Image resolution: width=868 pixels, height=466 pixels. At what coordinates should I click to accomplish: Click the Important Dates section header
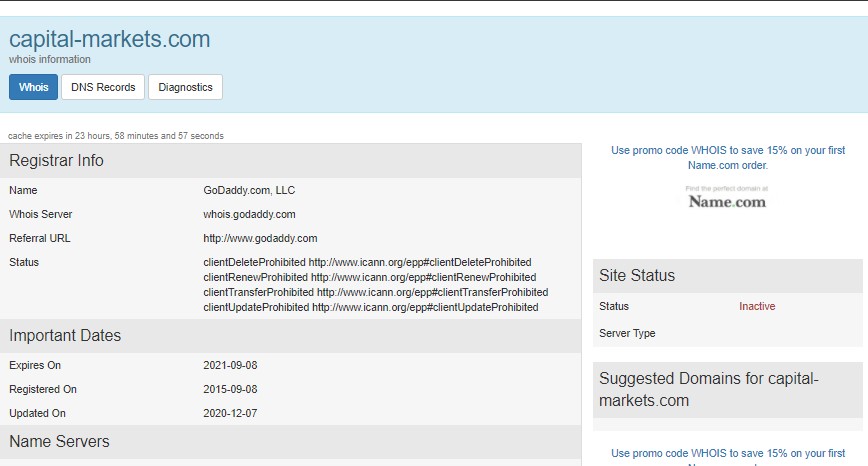tap(291, 335)
